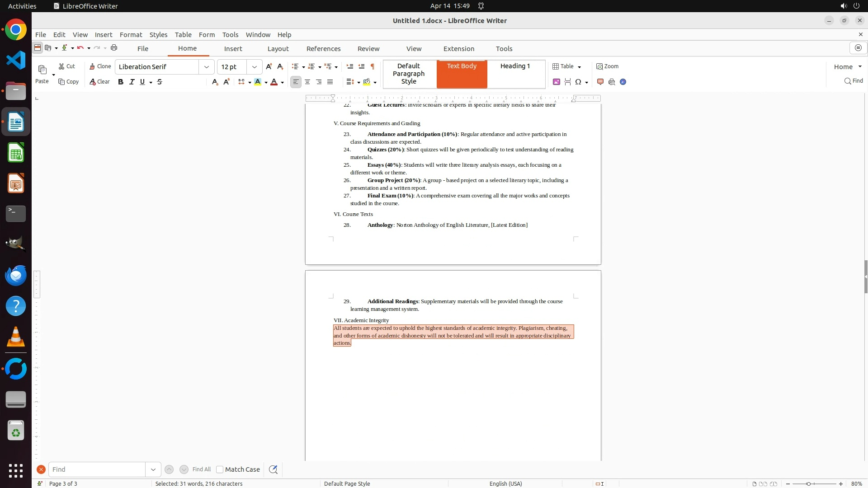868x488 pixels.
Task: Increase indent of the paragraph
Action: (349, 66)
